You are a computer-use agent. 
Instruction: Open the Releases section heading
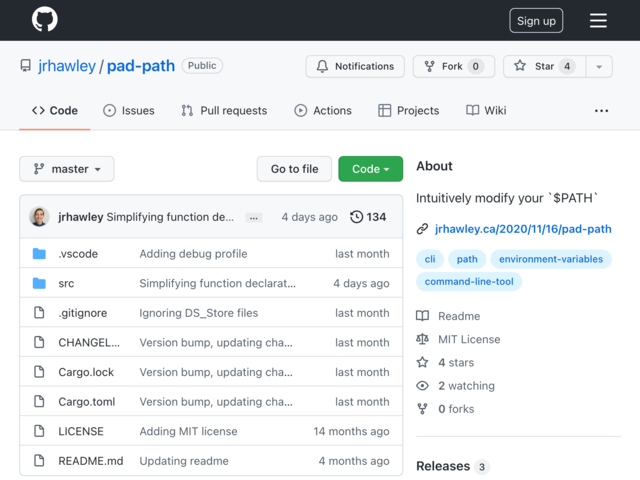(x=443, y=466)
